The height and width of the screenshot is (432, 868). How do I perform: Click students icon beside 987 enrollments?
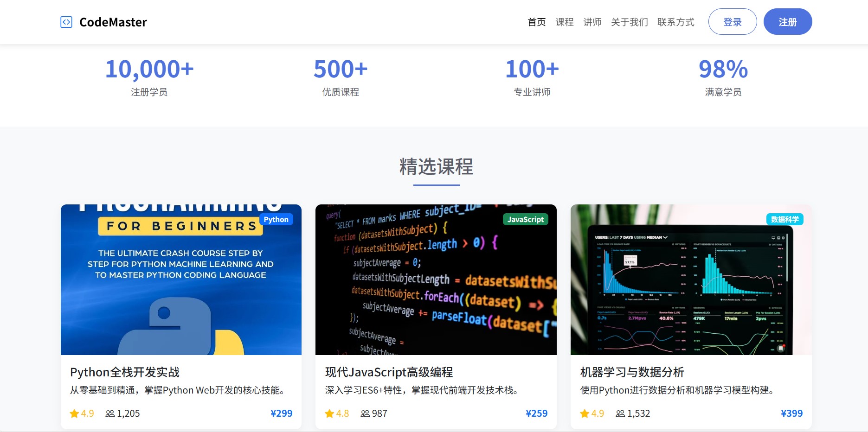tap(365, 413)
